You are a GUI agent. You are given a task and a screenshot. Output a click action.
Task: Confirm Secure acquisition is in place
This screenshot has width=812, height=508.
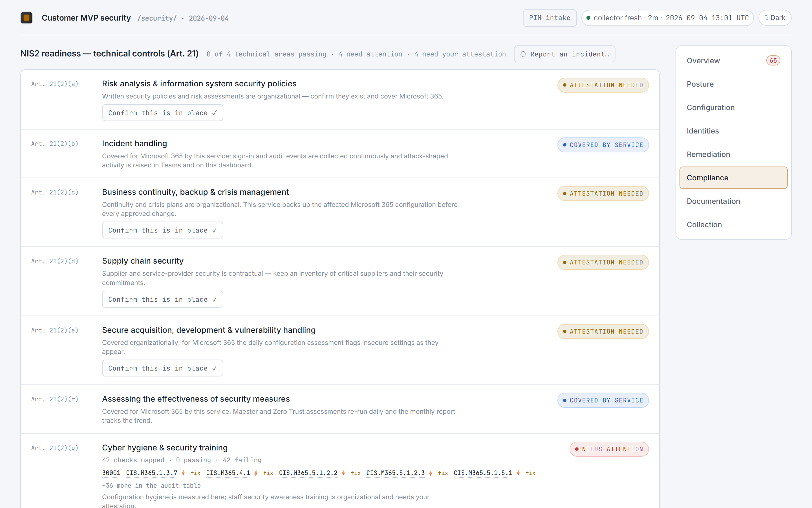(162, 368)
